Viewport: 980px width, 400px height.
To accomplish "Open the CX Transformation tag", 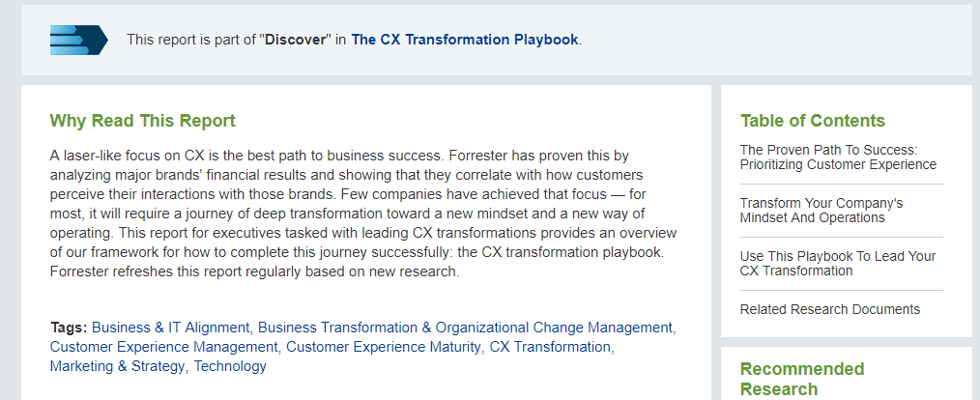I will pyautogui.click(x=550, y=347).
